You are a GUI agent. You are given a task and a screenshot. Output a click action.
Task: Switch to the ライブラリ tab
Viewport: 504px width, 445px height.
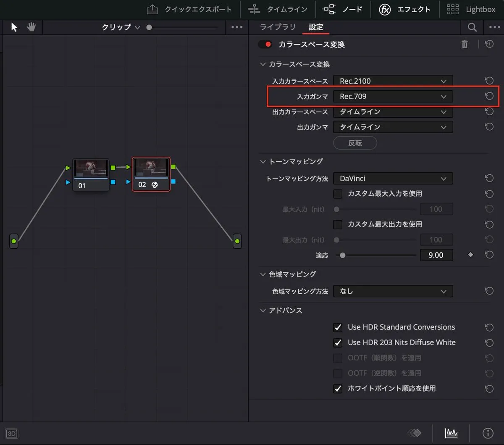[x=278, y=27]
